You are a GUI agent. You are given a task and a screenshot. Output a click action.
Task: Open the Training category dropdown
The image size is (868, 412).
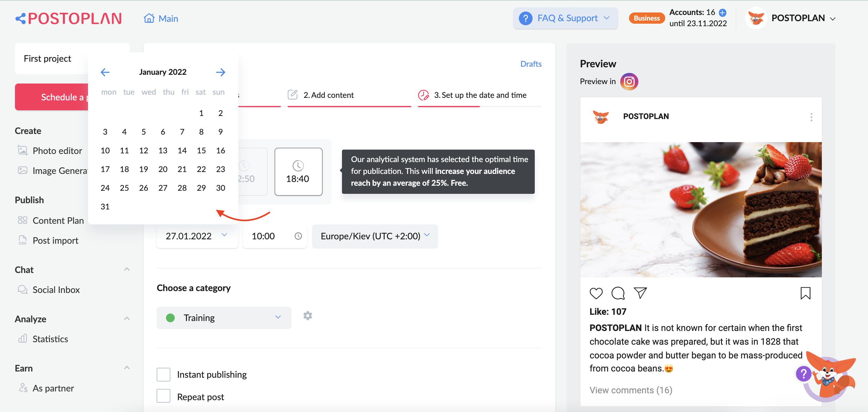point(224,318)
